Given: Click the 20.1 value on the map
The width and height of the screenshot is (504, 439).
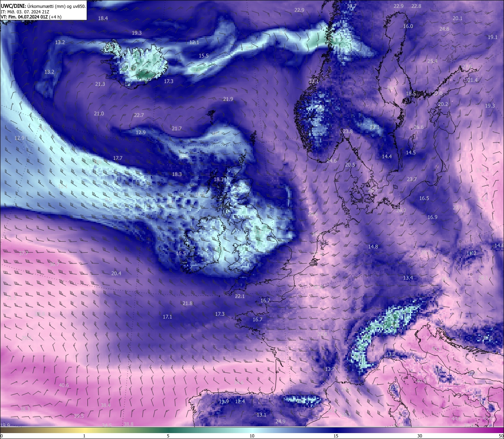Looking at the screenshot, I should click(458, 18).
